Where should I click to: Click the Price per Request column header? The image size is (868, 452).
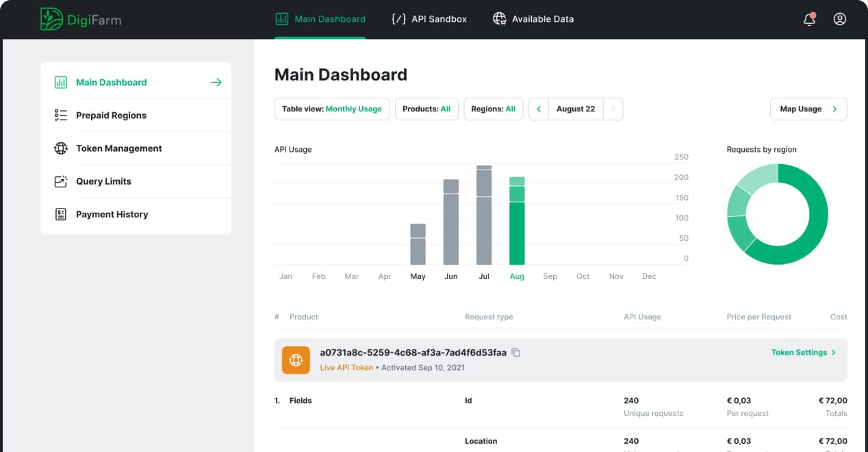[x=758, y=317]
